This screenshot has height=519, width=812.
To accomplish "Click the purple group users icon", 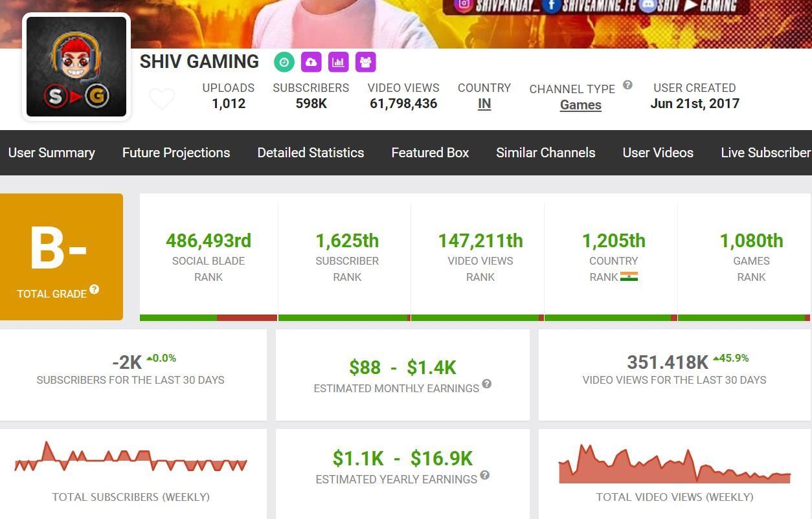I will [x=366, y=62].
